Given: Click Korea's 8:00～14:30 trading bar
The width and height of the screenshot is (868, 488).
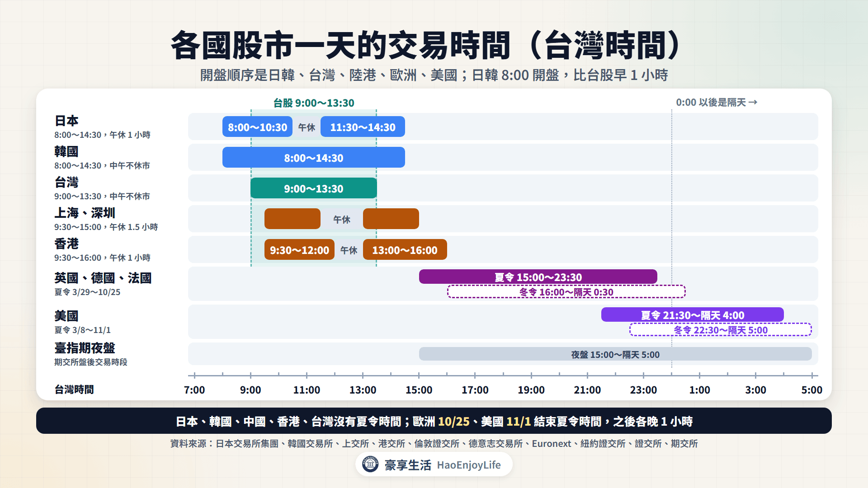Looking at the screenshot, I should [314, 158].
